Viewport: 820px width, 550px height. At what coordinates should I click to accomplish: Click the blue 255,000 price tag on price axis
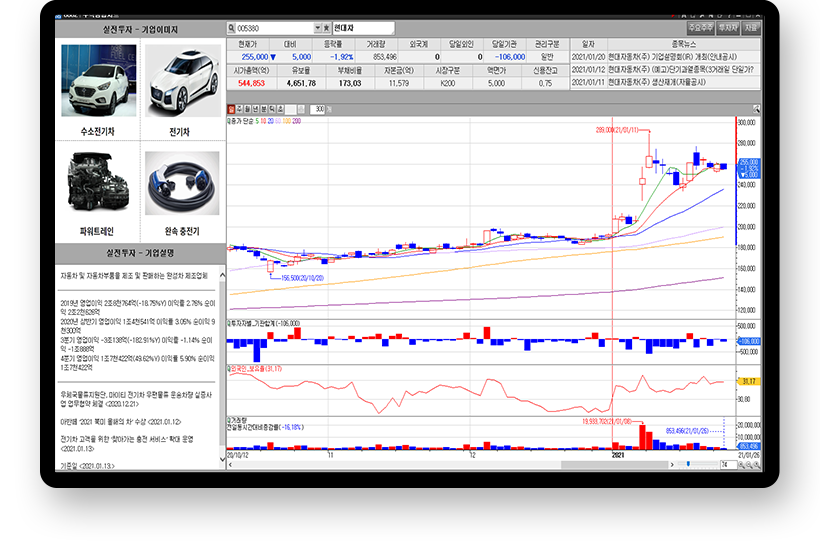[749, 168]
